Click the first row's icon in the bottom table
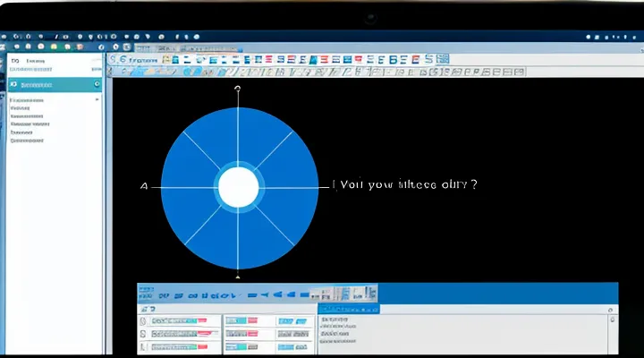This screenshot has width=644, height=358. click(144, 320)
